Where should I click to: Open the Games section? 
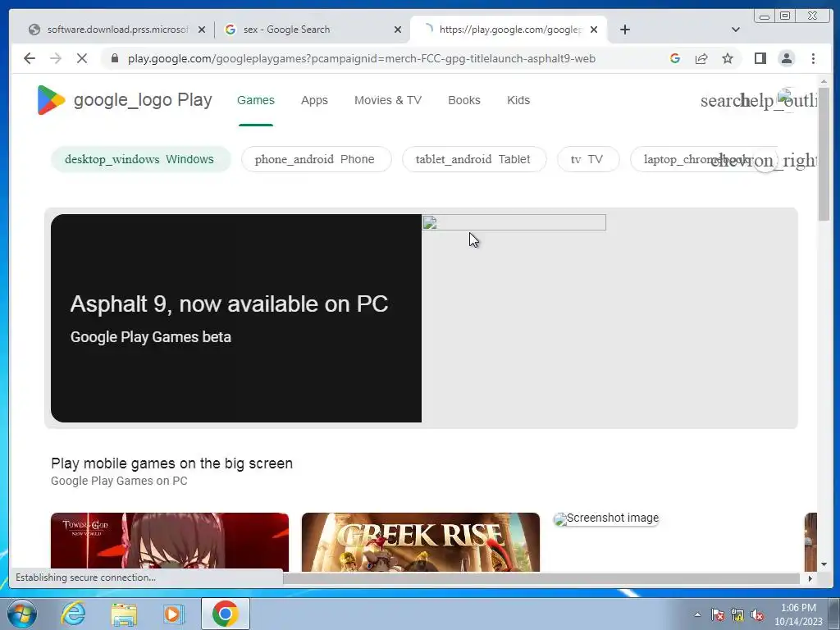point(256,100)
